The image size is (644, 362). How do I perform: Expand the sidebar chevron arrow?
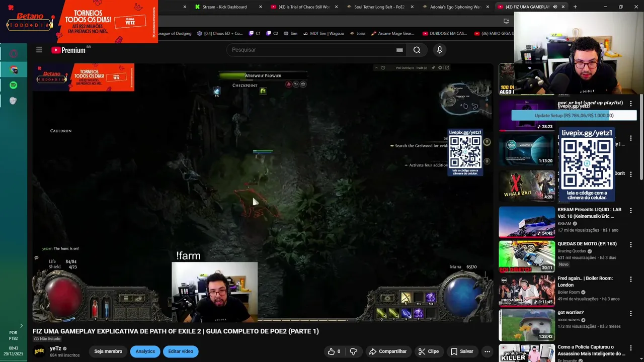[21, 326]
